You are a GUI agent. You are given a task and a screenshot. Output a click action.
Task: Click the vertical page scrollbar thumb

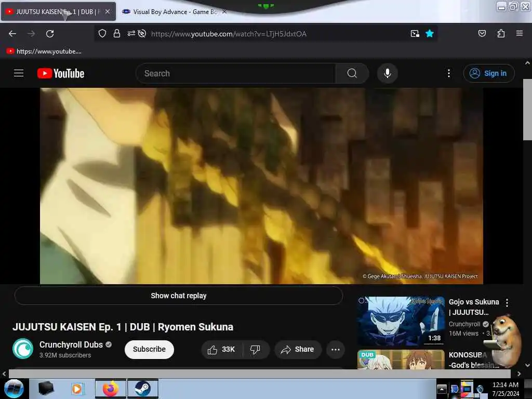point(527,109)
